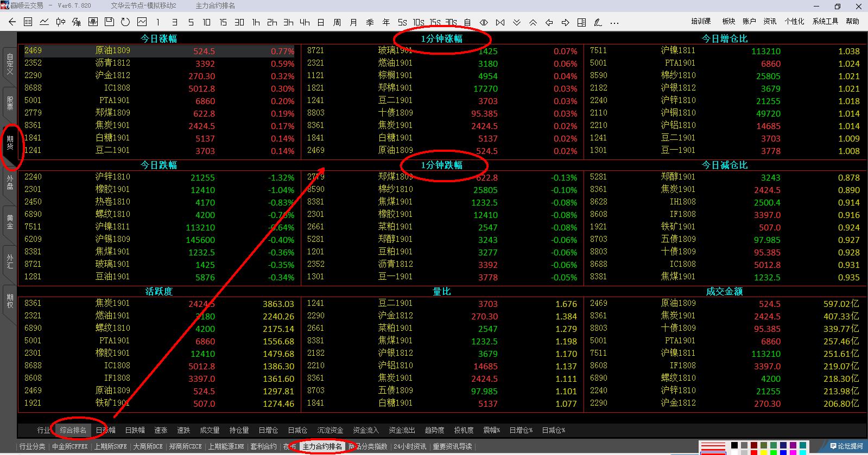Screen dimensions: 868x455
Task: Click the back arrow icon in toolbar
Action: [12, 22]
